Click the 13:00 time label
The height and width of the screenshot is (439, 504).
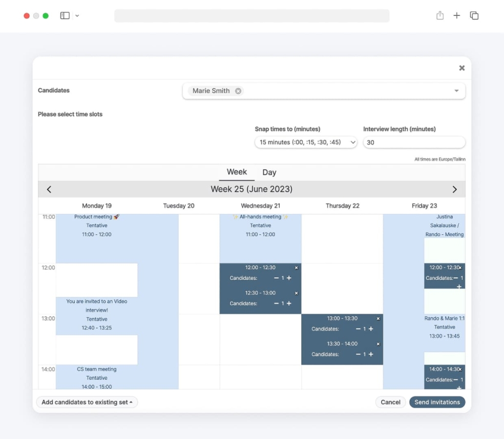coord(48,319)
